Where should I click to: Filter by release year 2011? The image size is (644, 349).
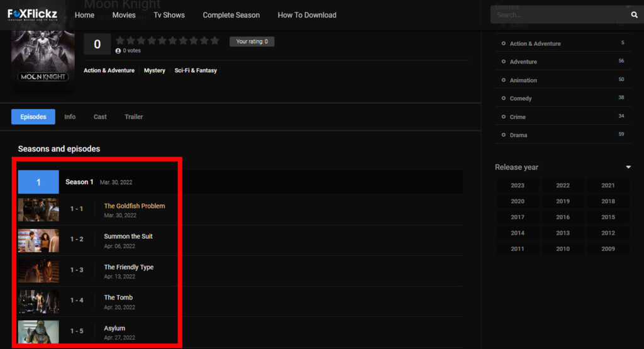tap(518, 249)
